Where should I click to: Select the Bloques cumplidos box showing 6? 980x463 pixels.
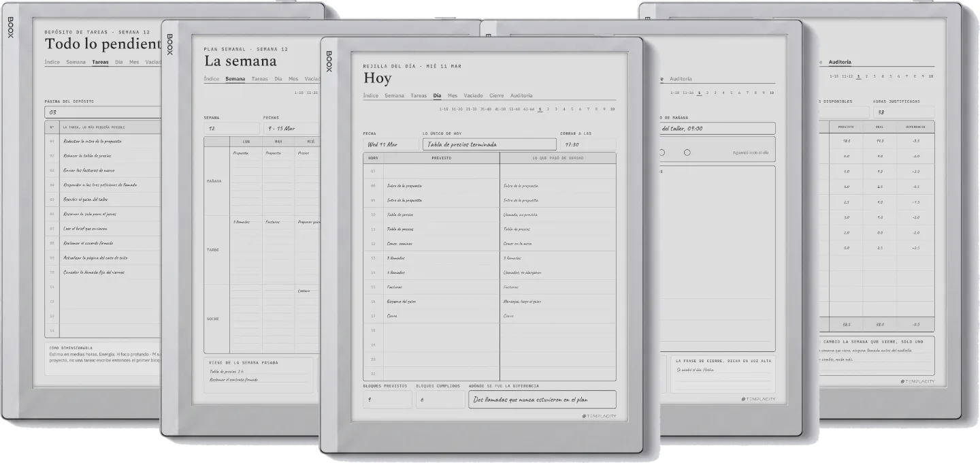(440, 399)
